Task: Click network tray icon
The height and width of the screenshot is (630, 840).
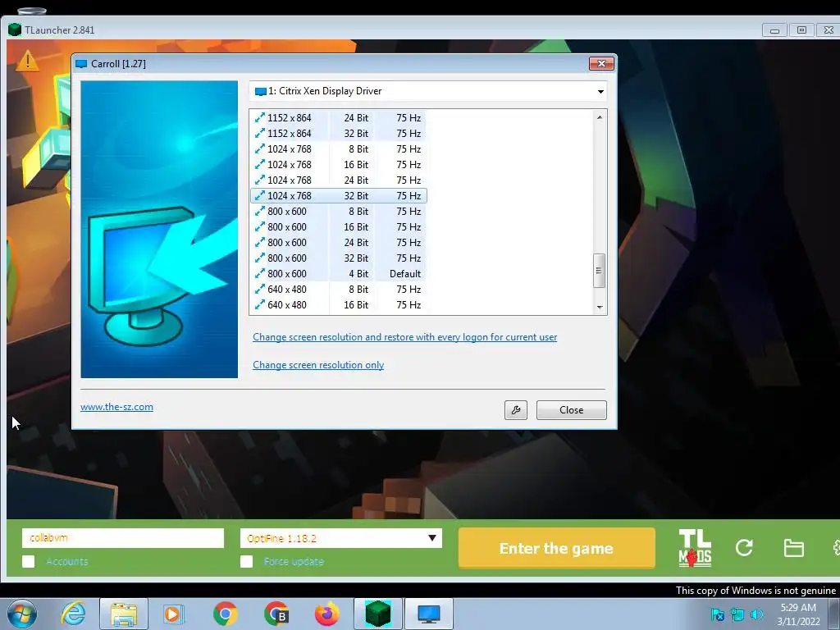Action: 737,614
